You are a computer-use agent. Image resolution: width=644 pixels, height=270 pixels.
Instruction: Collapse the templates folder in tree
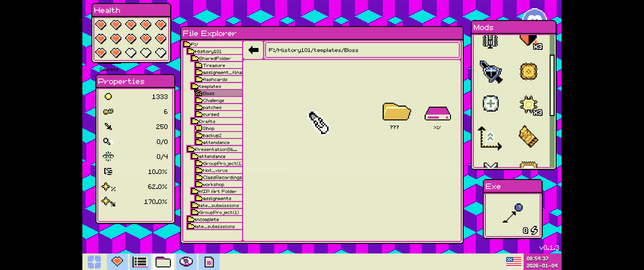(x=209, y=86)
